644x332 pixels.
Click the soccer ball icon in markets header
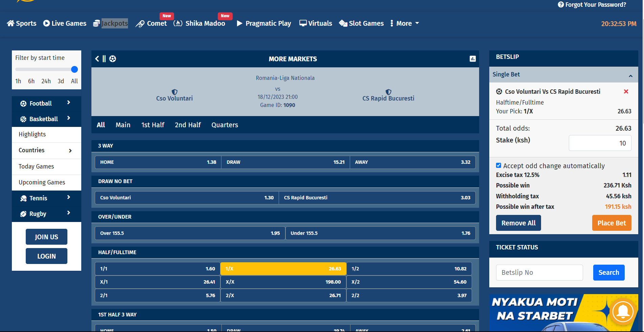click(x=113, y=59)
